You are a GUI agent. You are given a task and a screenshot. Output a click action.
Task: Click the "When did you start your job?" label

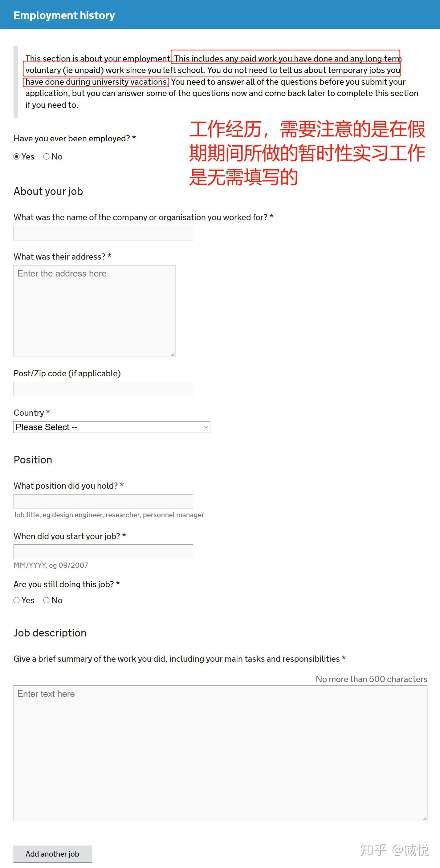(69, 536)
